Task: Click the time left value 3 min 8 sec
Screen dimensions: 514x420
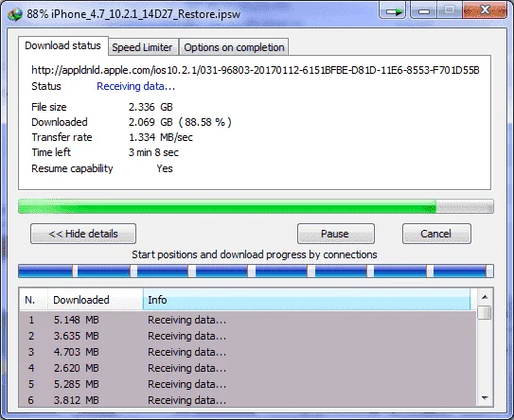Action: point(153,152)
